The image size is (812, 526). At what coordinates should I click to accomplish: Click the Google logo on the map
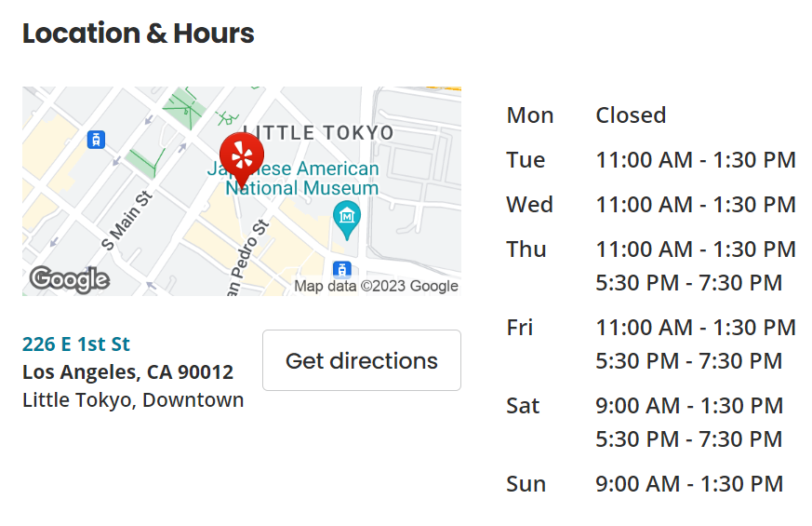click(x=69, y=278)
